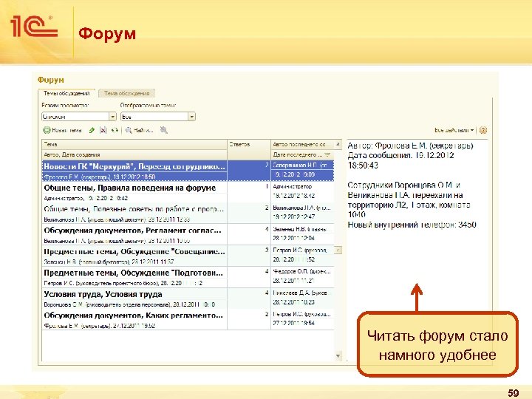Click message text Сотрудники Воронцова О.М. и
This screenshot has height=399, width=532.
click(x=404, y=185)
